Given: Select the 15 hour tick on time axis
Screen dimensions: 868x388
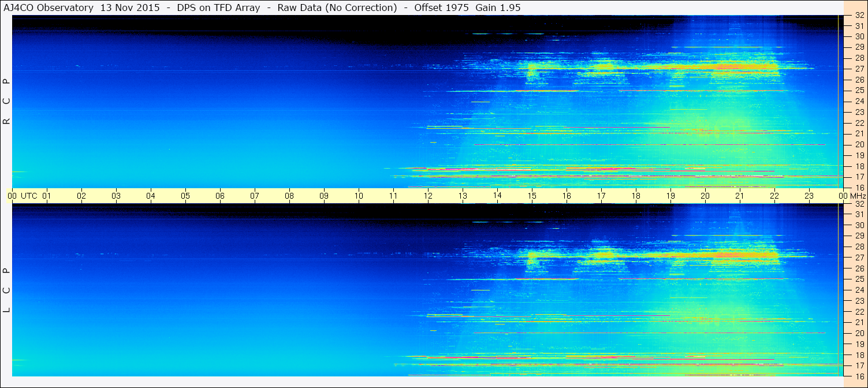Looking at the screenshot, I should pyautogui.click(x=532, y=196).
